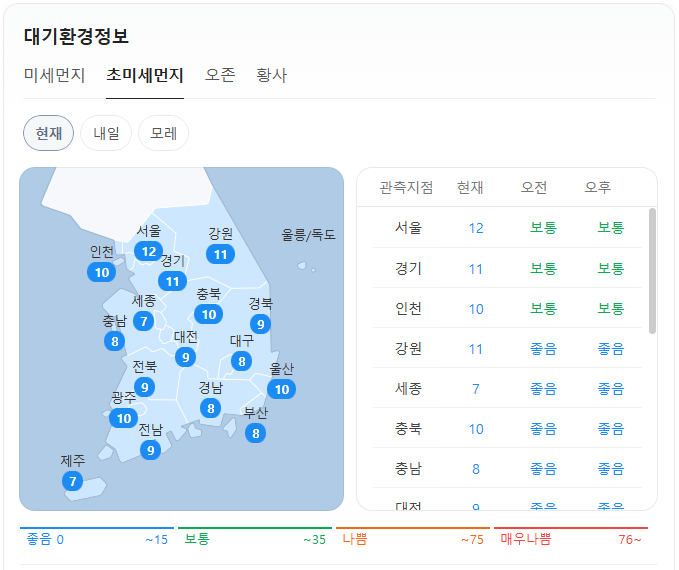679x570 pixels.
Task: Click the orange 나쁨 legend bar
Action: (x=413, y=528)
